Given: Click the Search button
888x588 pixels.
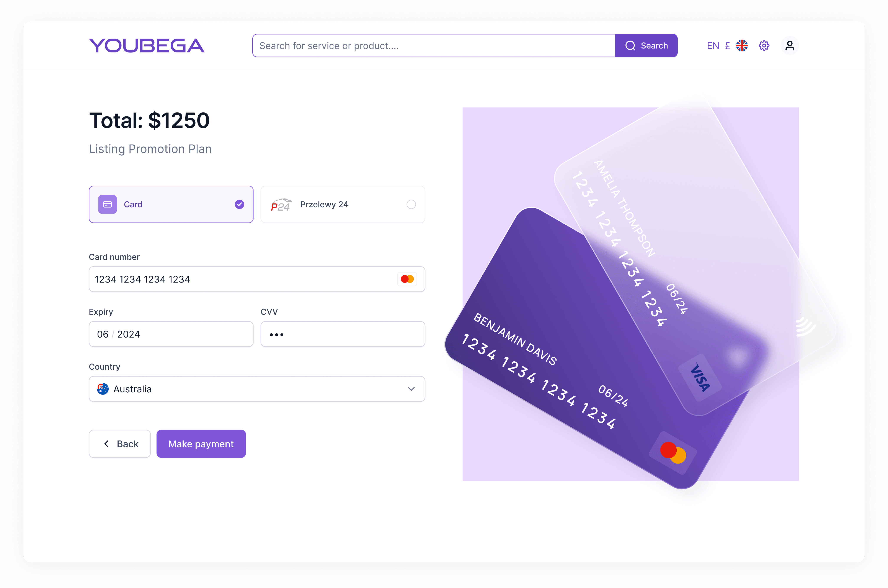Looking at the screenshot, I should click(x=646, y=46).
